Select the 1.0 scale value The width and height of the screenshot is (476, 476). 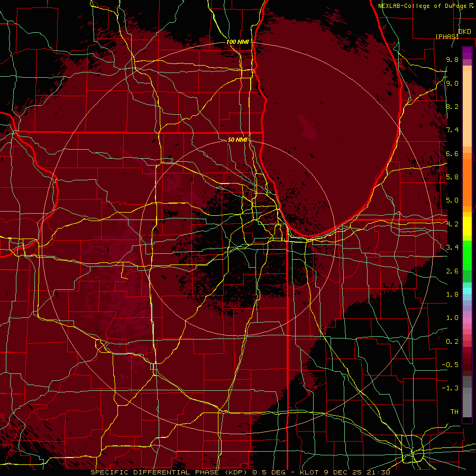point(452,318)
